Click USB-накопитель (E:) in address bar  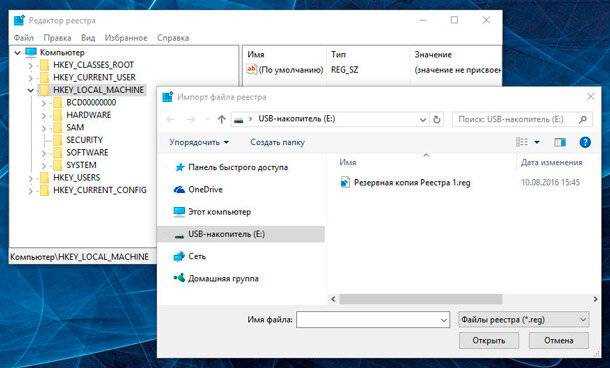(296, 119)
